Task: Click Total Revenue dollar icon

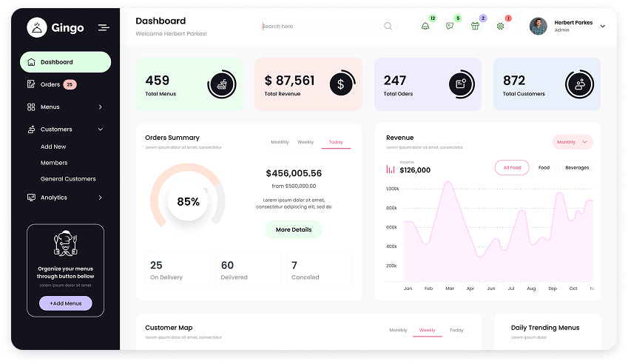Action: pyautogui.click(x=341, y=84)
